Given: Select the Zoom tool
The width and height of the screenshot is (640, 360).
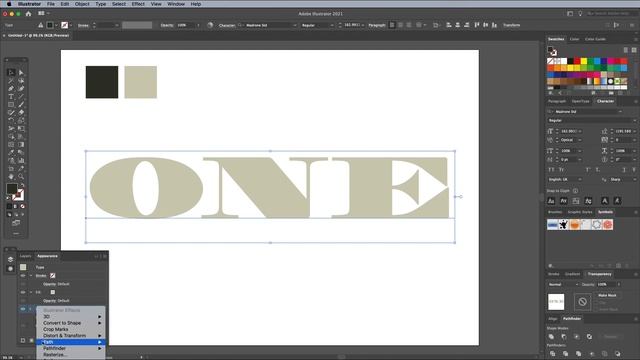Looking at the screenshot, I should (21, 177).
